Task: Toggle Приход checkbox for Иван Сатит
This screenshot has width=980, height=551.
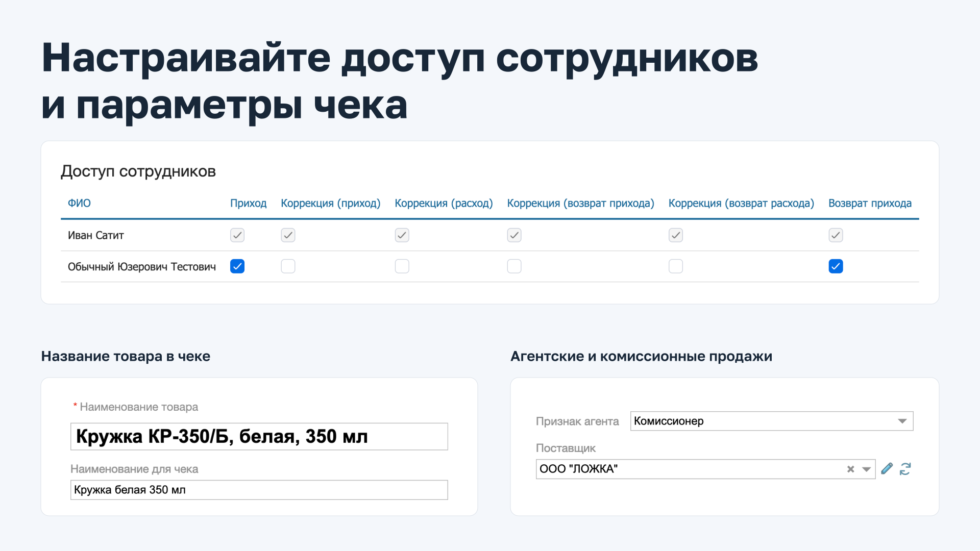Action: 237,235
